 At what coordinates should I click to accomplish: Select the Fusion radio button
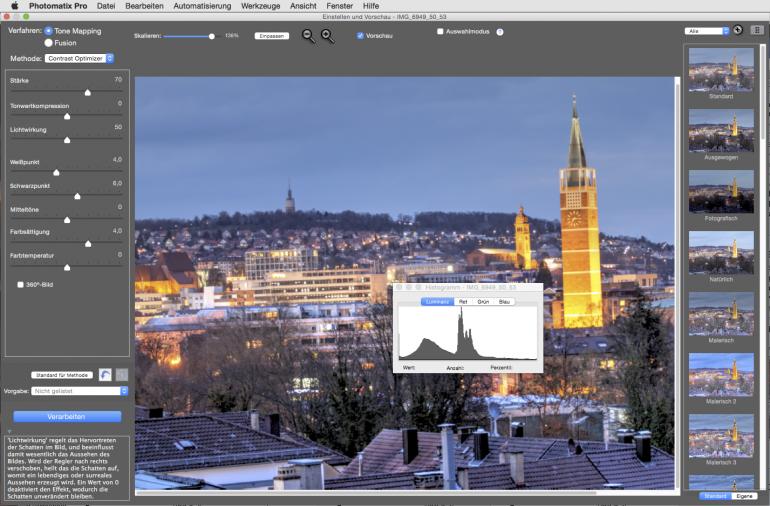point(48,43)
